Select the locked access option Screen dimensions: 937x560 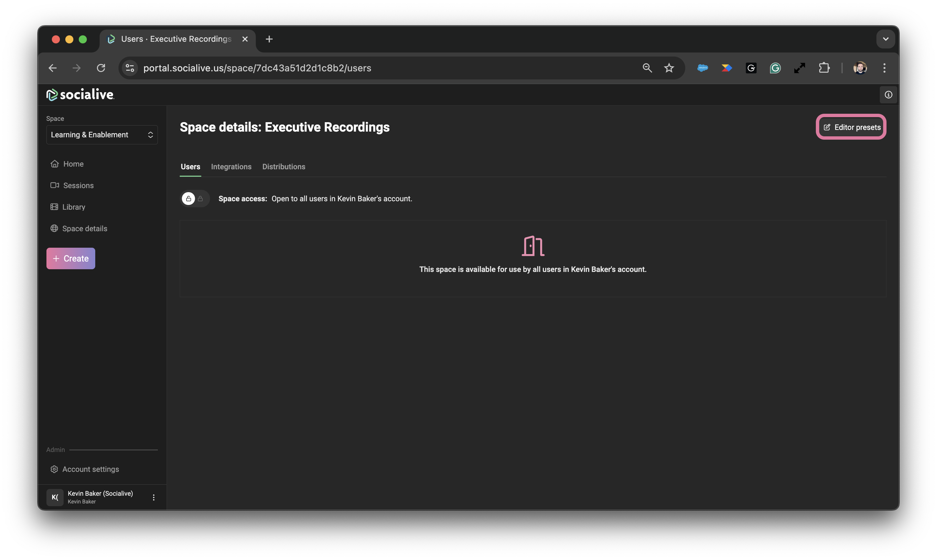tap(200, 199)
